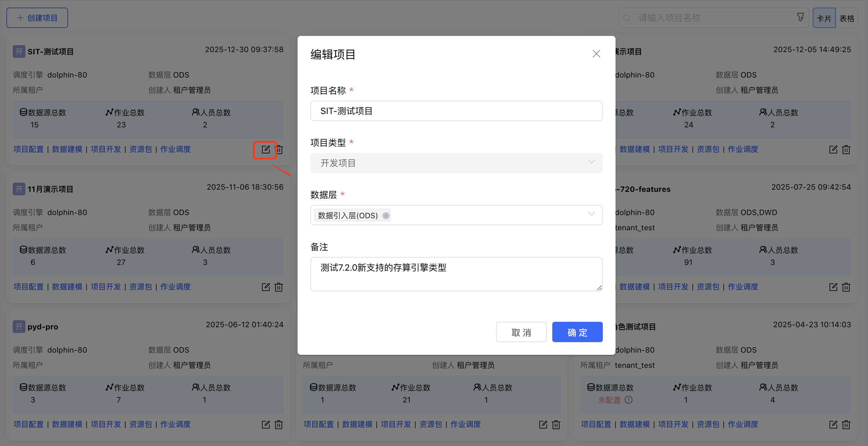This screenshot has width=868, height=446.
Task: Click the 取消 button
Action: [x=521, y=332]
